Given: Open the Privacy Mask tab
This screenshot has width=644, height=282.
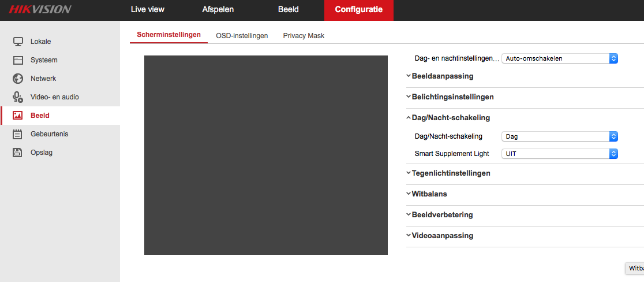Looking at the screenshot, I should point(304,36).
